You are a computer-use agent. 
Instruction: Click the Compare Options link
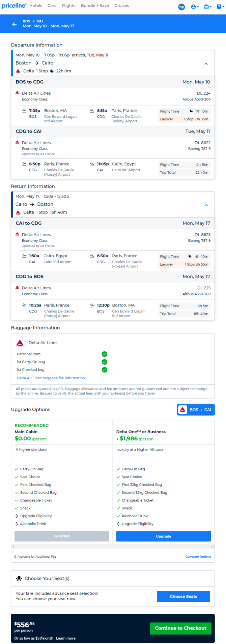[198, 557]
